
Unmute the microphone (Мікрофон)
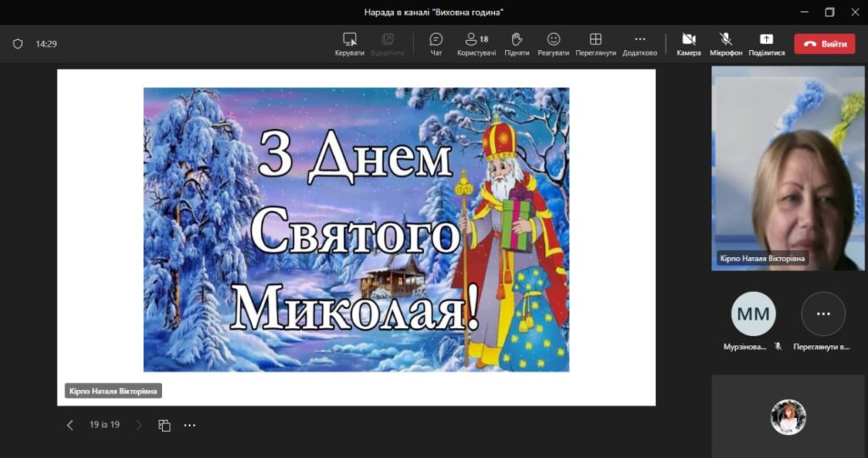[726, 43]
